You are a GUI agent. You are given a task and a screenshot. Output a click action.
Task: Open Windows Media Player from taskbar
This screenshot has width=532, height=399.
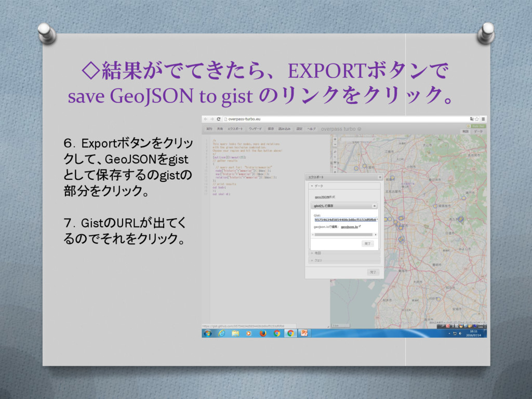tap(249, 333)
